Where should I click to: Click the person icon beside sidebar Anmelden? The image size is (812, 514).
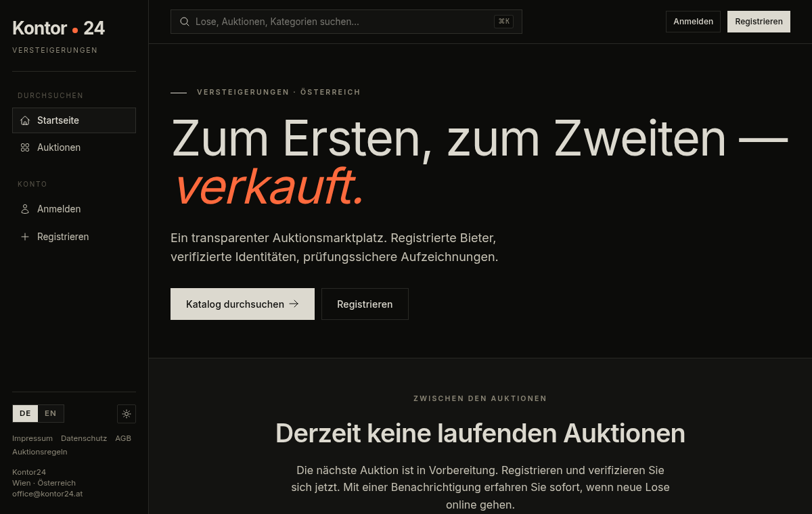[x=25, y=209]
